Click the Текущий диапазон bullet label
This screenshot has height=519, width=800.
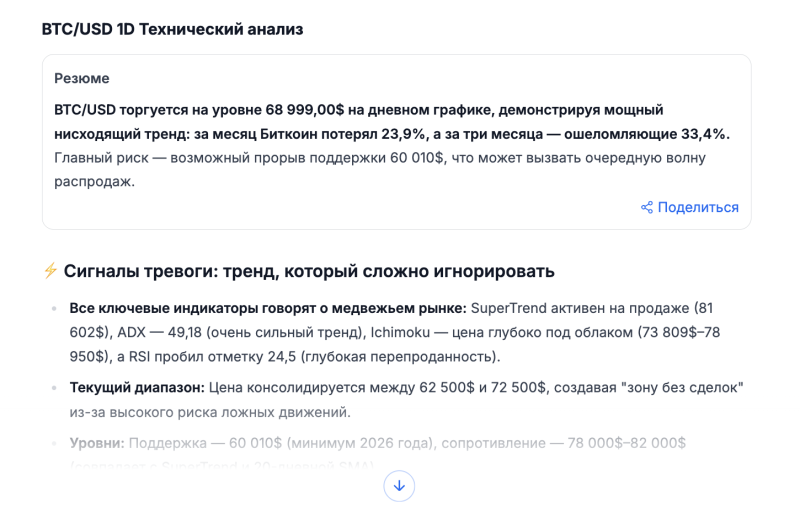coord(137,387)
